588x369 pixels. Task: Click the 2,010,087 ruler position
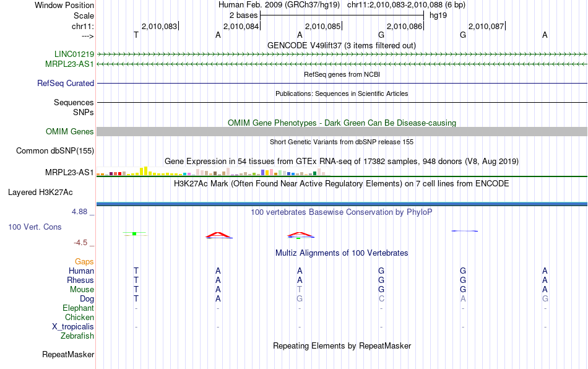(486, 26)
